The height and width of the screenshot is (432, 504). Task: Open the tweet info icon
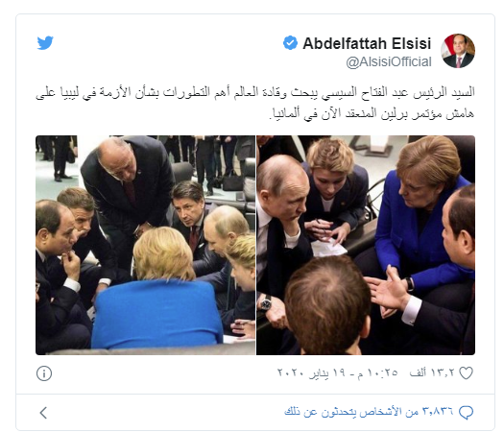tap(44, 373)
